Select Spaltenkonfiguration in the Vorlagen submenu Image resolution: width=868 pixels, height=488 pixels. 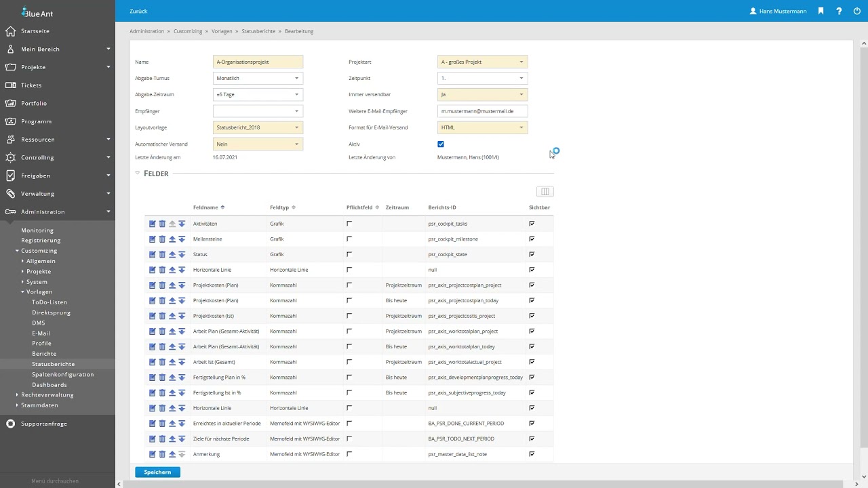point(62,374)
